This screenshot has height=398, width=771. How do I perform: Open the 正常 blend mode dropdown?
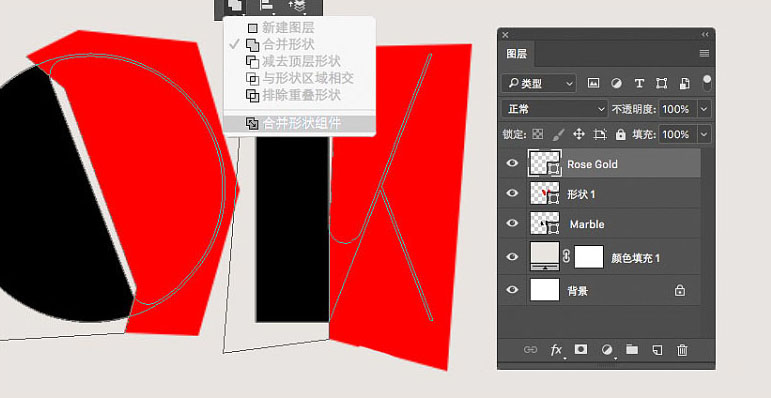[x=555, y=109]
